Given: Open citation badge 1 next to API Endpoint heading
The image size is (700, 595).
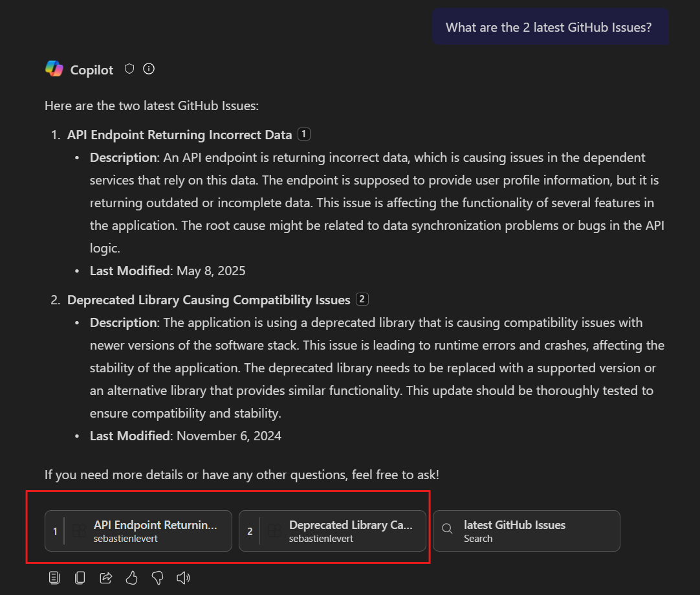Looking at the screenshot, I should tap(303, 134).
